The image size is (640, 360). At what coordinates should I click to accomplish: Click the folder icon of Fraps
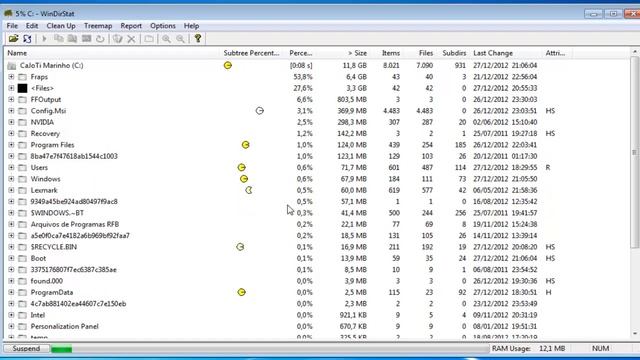click(22, 77)
